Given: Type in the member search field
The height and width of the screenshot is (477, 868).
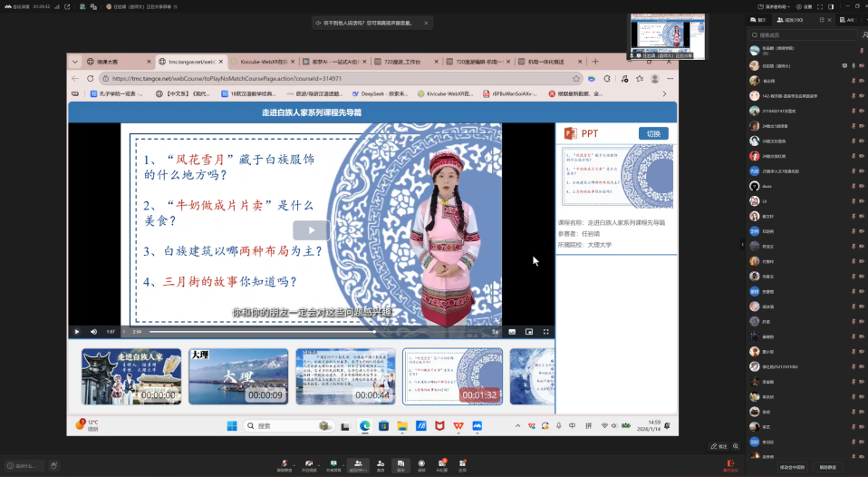Looking at the screenshot, I should tap(802, 35).
